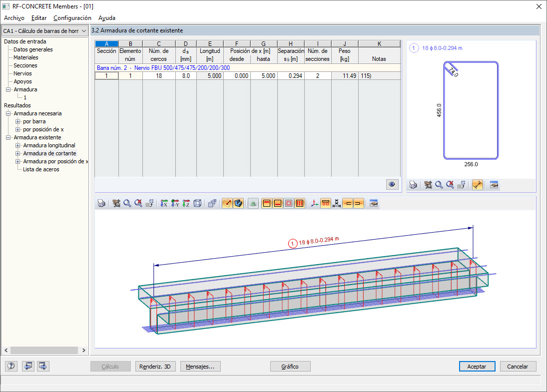Screen dimensions: 547x392
Task: Reset zoom to show all in 3D view toolbar
Action: (138, 203)
